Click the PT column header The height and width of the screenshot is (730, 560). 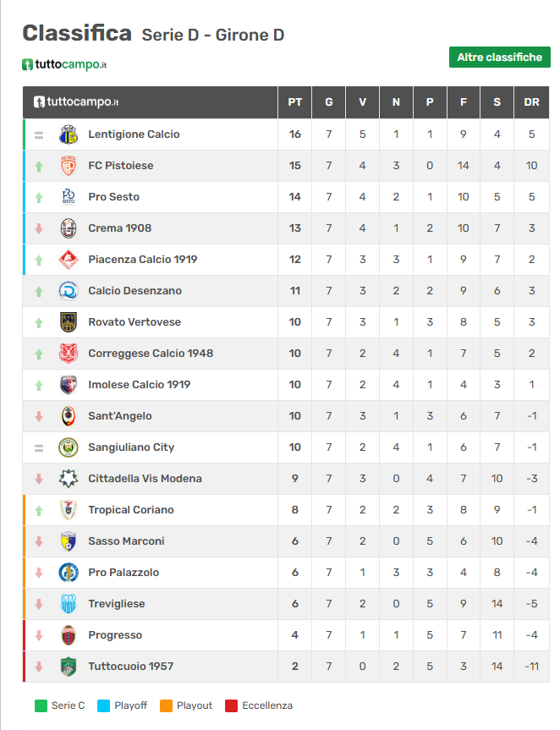click(x=294, y=102)
